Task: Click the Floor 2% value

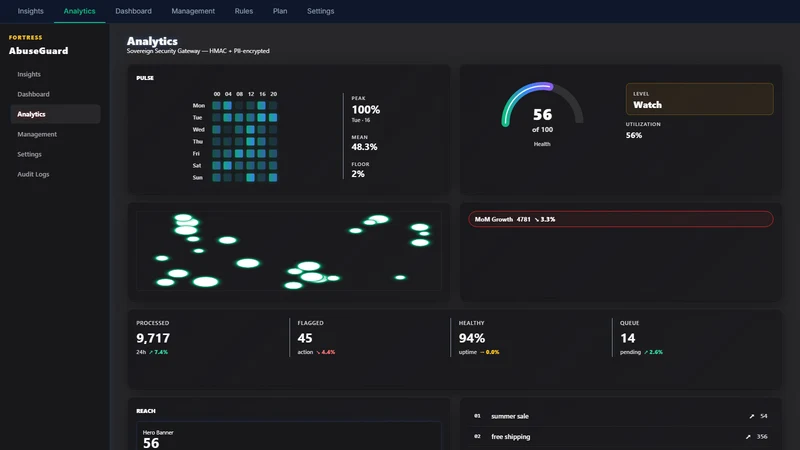Action: [358, 174]
